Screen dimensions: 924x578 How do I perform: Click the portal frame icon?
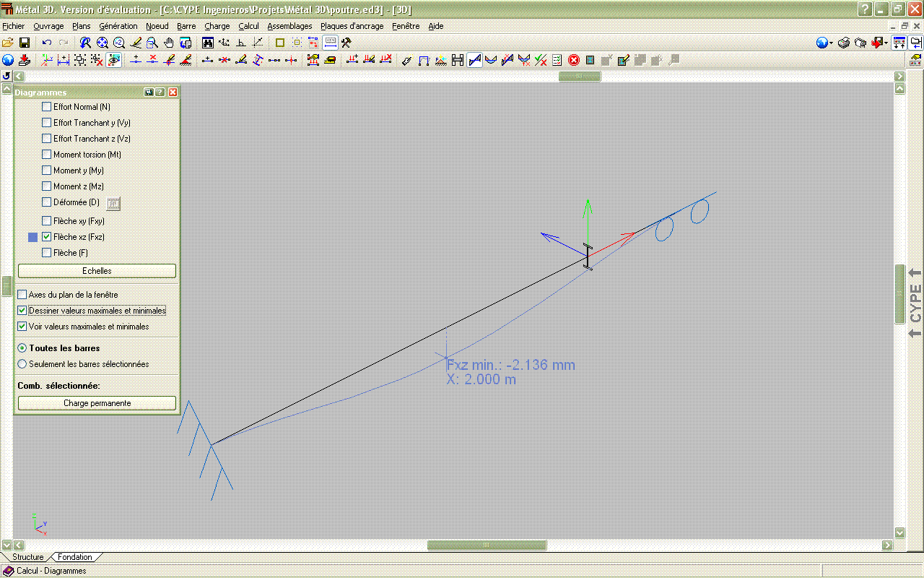coord(424,60)
